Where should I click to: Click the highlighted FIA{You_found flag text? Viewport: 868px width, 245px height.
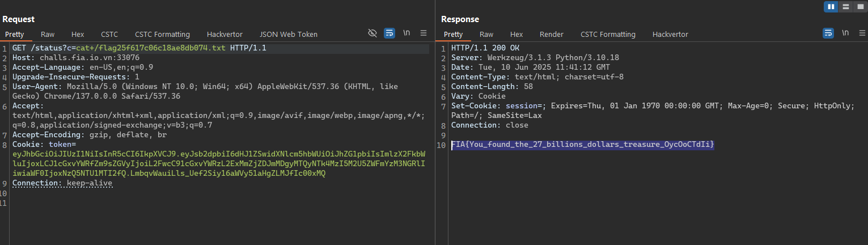coord(582,145)
